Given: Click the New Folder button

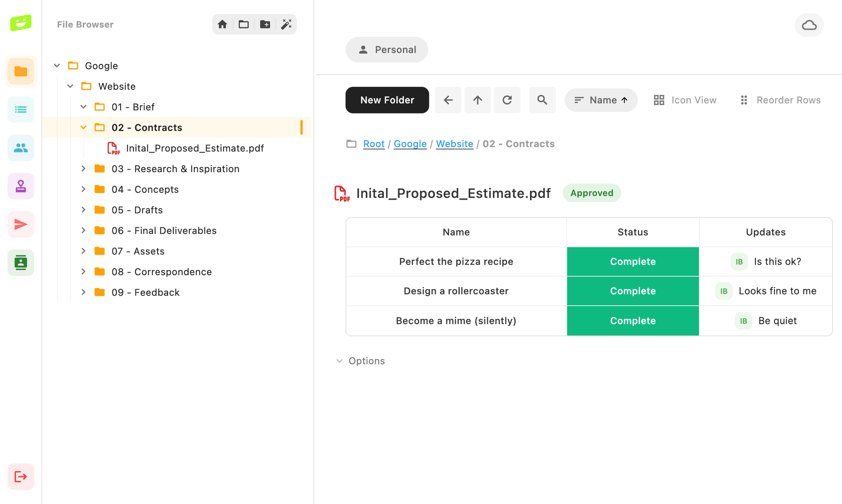Looking at the screenshot, I should point(387,100).
